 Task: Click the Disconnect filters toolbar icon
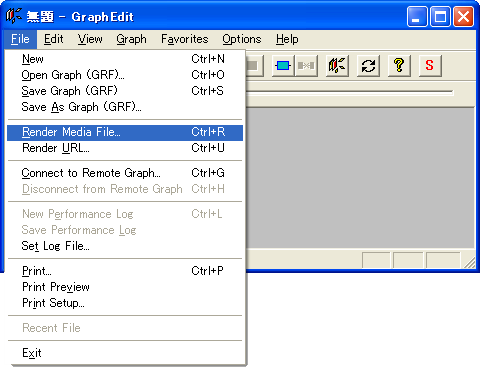point(306,66)
